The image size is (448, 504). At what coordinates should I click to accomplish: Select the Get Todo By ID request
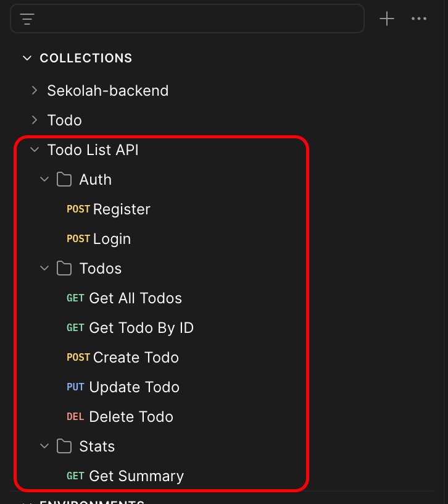coord(130,328)
